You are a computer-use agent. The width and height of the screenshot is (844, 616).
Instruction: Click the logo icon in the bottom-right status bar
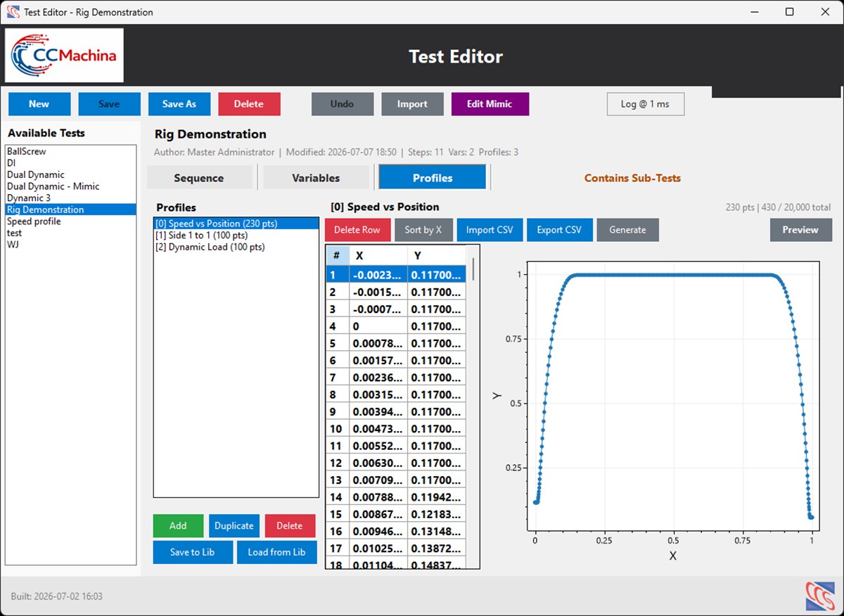tap(819, 596)
